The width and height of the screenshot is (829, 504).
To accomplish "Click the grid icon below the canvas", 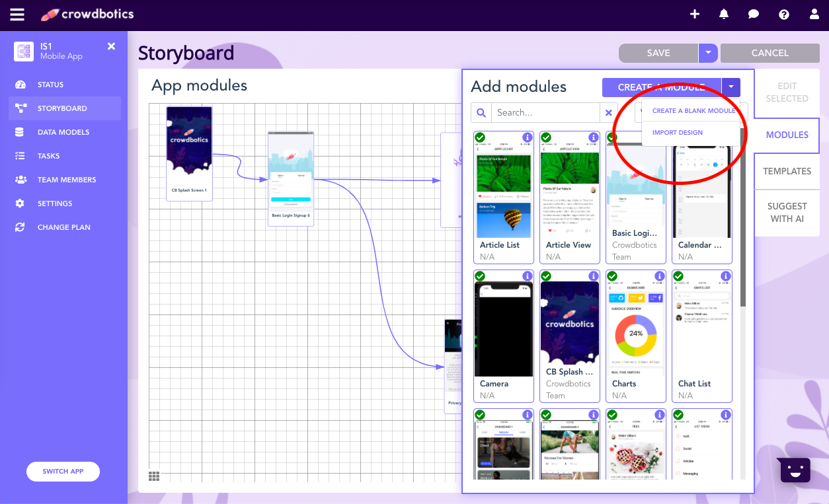I will pos(154,476).
